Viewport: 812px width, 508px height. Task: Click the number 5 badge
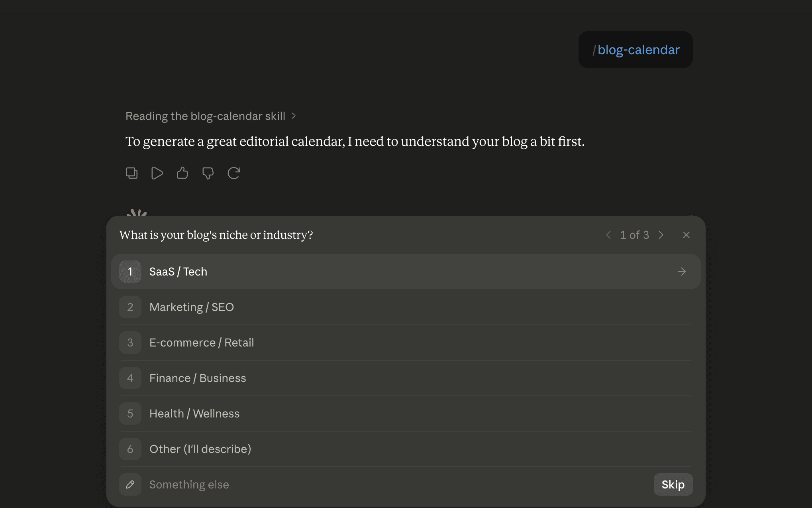pyautogui.click(x=130, y=413)
